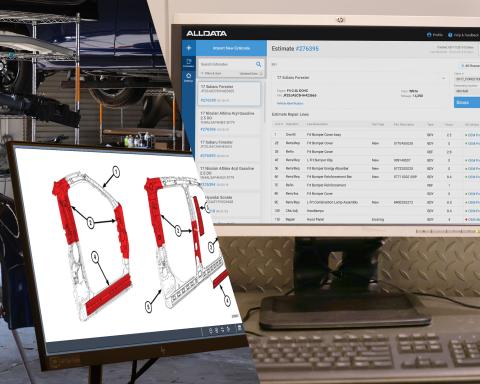The height and width of the screenshot is (384, 480).
Task: Select the L Frt Combination Lamp Assembly row
Action: coord(376,202)
